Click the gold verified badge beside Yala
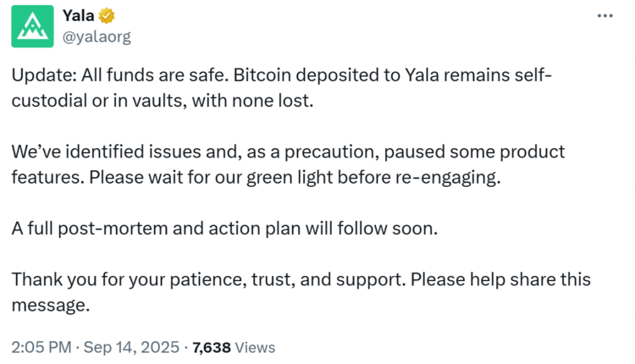This screenshot has height=364, width=635. 108,16
